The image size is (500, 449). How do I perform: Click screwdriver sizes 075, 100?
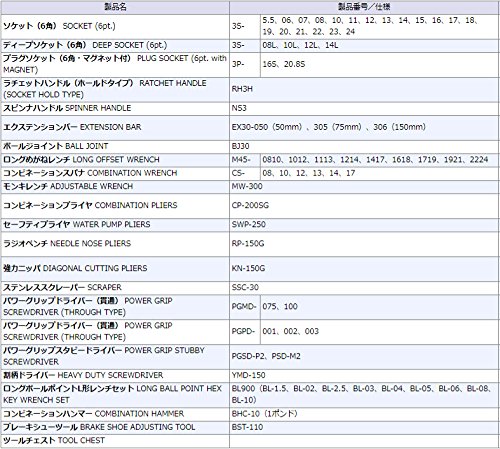(379, 307)
